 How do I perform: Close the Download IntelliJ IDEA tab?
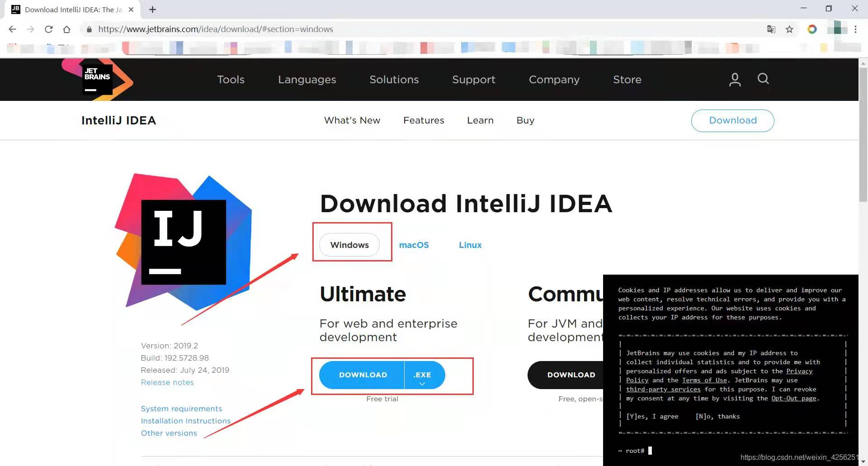click(x=131, y=10)
